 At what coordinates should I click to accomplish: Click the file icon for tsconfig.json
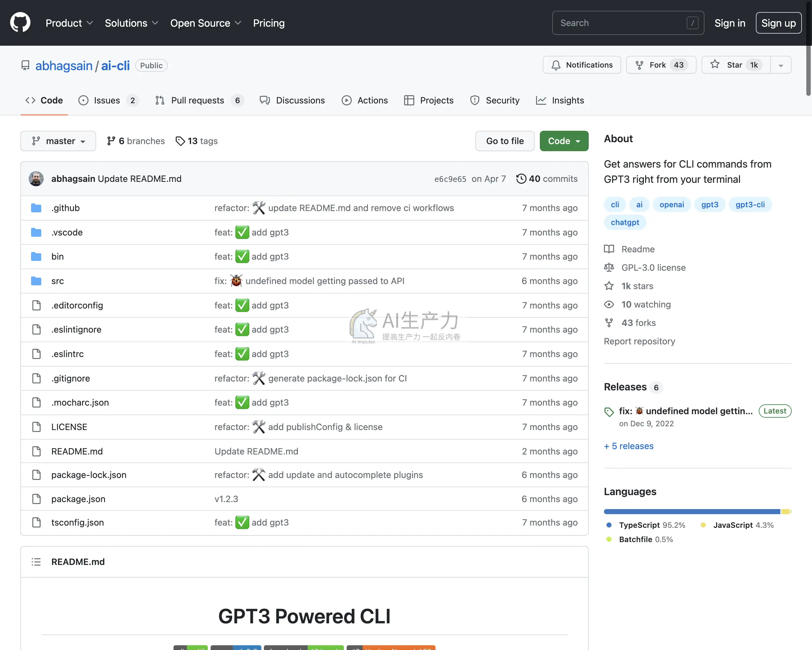click(x=36, y=523)
